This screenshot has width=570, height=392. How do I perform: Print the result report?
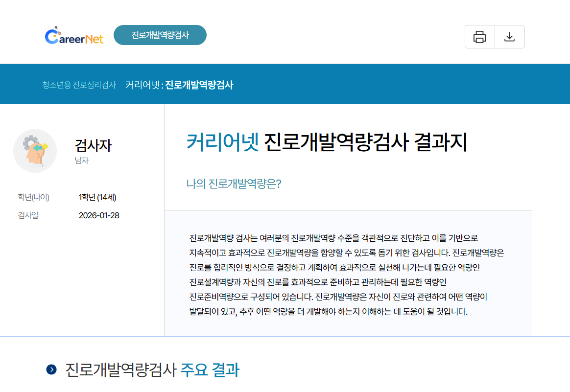(x=479, y=37)
